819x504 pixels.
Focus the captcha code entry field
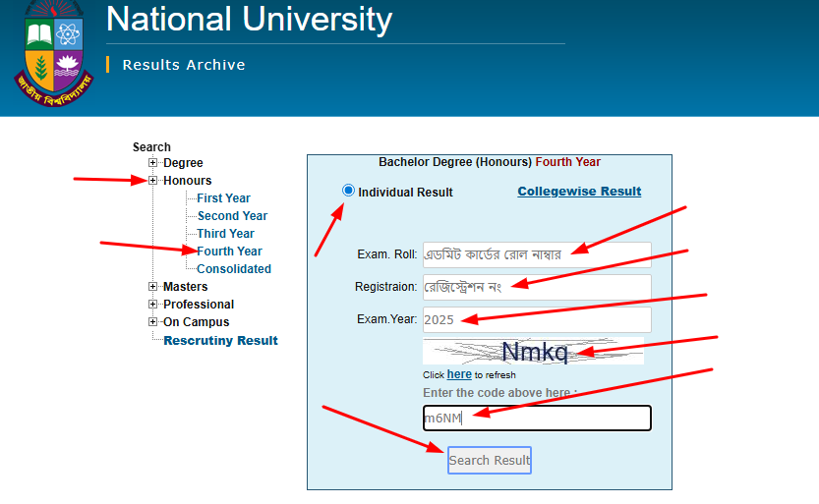[537, 418]
